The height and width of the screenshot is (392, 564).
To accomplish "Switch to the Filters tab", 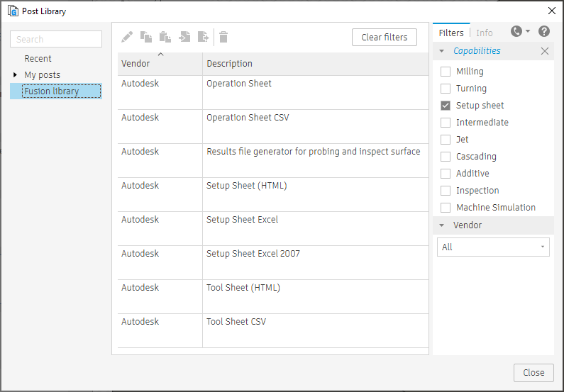I will click(x=451, y=33).
